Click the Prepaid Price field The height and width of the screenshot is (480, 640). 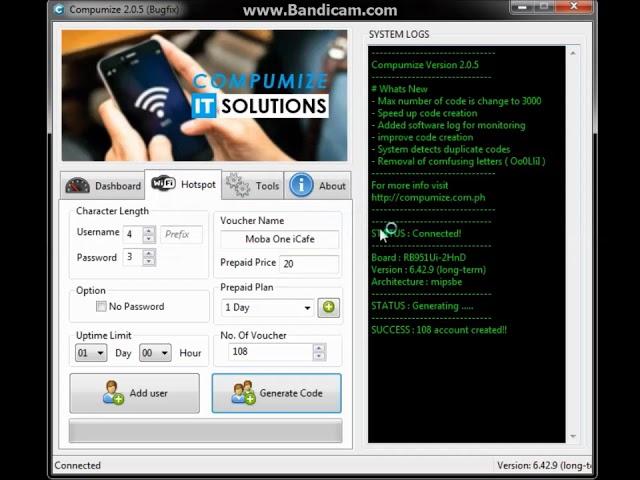(x=309, y=264)
